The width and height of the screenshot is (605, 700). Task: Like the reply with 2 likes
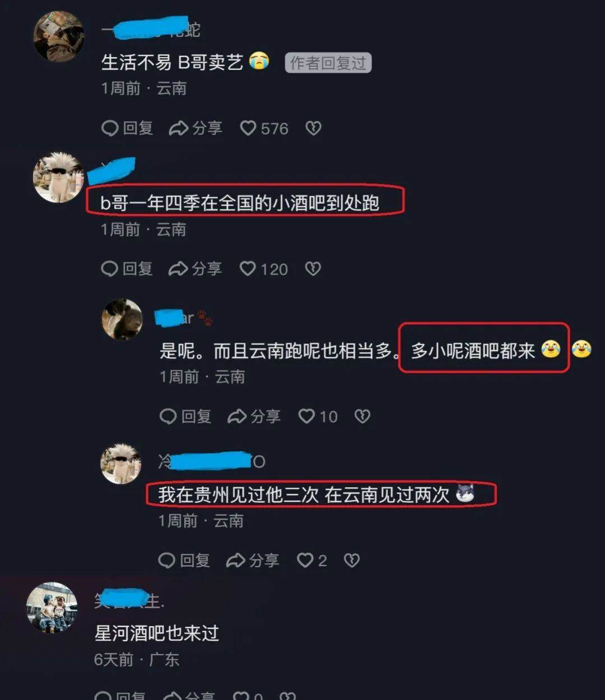311,561
